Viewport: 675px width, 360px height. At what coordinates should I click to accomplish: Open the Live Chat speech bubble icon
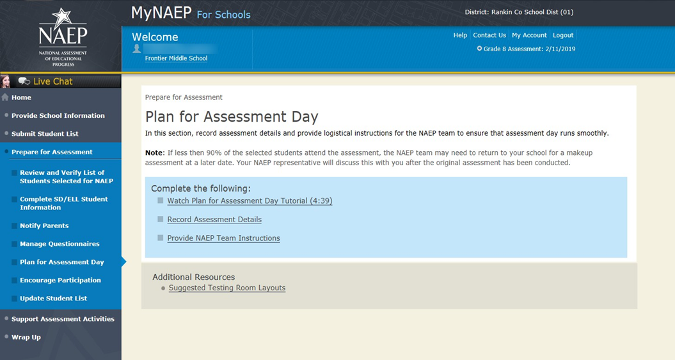24,81
